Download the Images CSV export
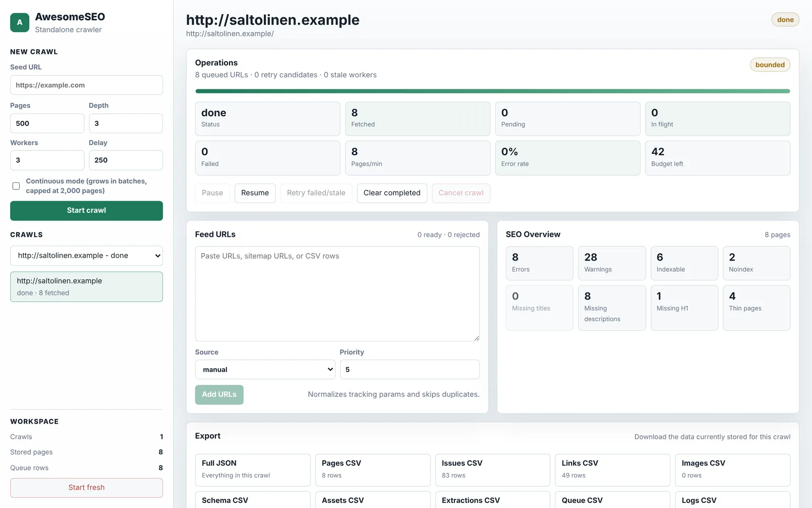The image size is (812, 508). tap(733, 470)
